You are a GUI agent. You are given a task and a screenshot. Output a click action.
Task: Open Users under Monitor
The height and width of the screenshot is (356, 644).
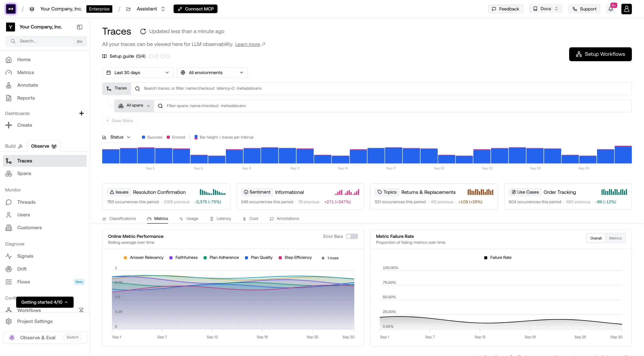[x=45, y=215]
